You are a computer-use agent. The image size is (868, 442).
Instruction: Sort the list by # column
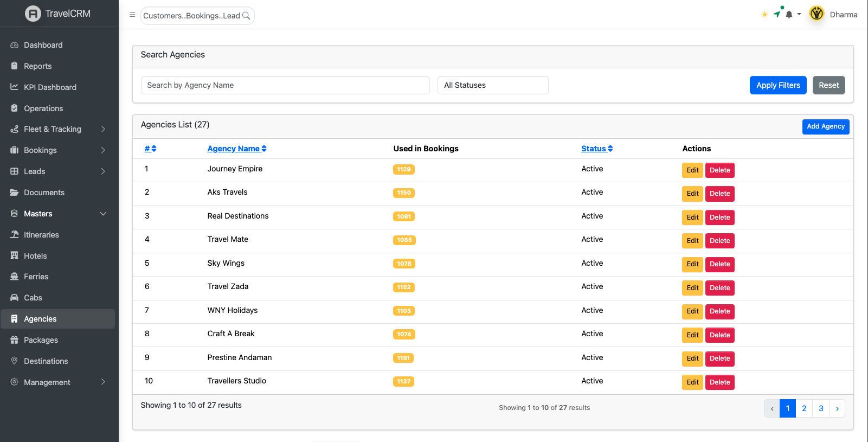(x=150, y=149)
